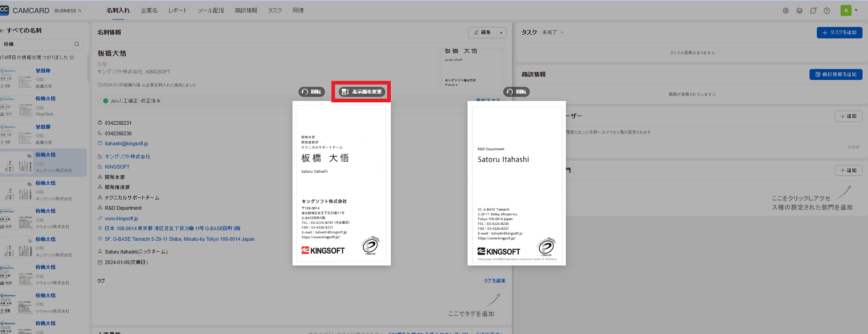Click the mail icon beside itahashi@kingsoft.jp

tap(100, 143)
